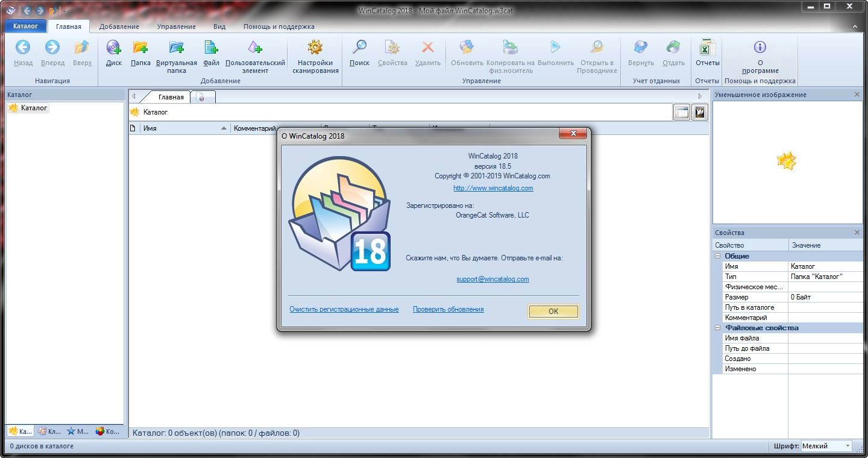Switch to the Ко... contacts bottom tab
Image resolution: width=868 pixels, height=458 pixels.
click(108, 431)
